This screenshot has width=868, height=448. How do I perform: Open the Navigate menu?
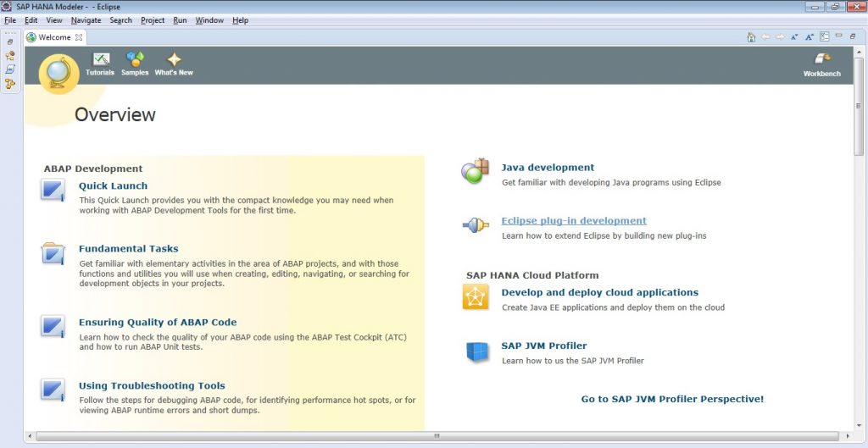86,20
